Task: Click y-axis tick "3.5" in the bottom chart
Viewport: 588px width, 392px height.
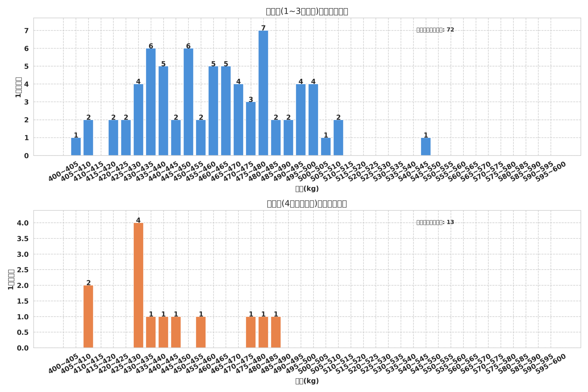Action: 23,239
